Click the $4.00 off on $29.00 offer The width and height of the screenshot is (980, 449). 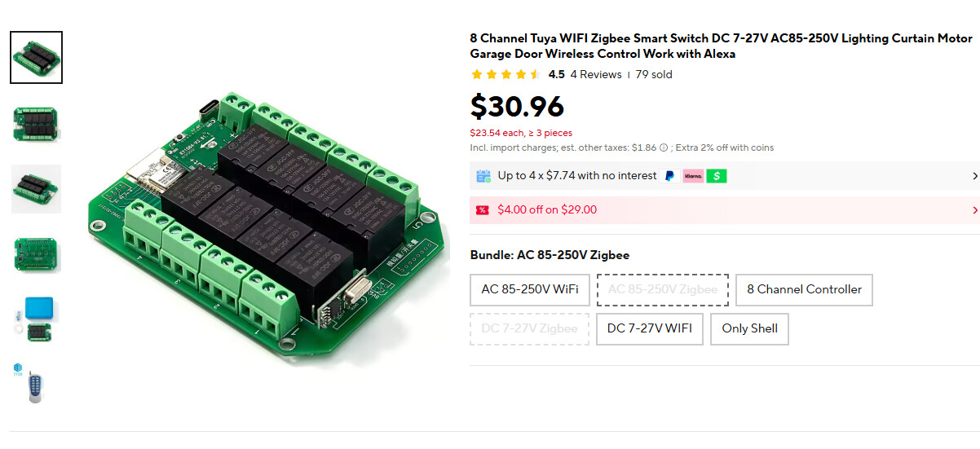547,210
